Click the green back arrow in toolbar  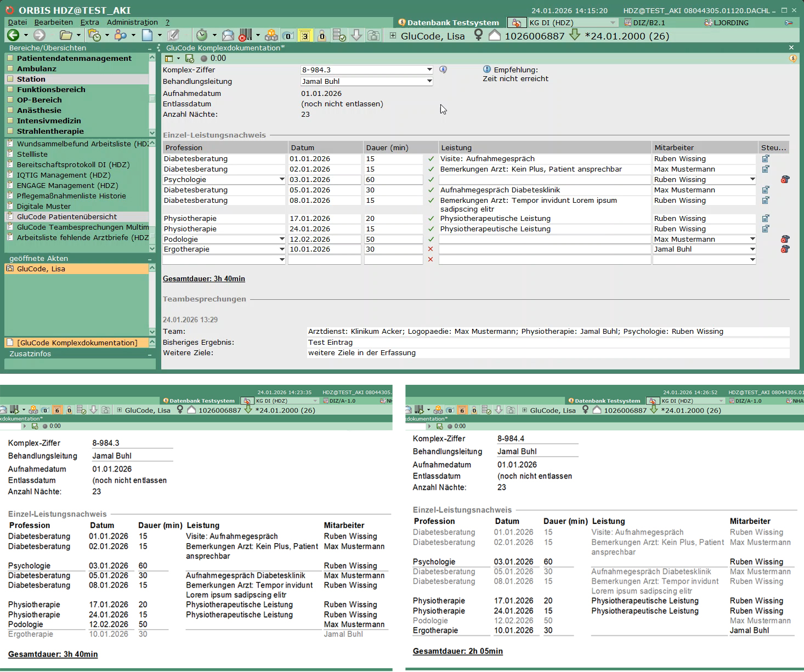point(13,35)
